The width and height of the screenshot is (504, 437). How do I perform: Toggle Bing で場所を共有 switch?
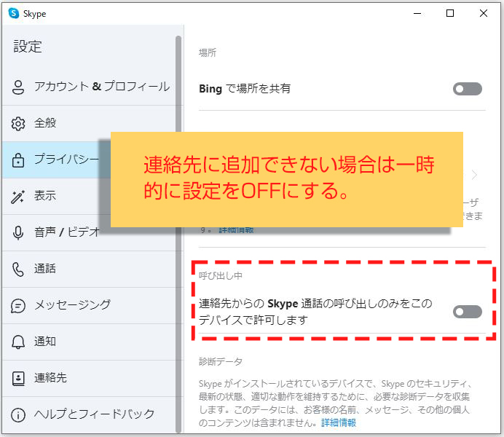tap(468, 89)
